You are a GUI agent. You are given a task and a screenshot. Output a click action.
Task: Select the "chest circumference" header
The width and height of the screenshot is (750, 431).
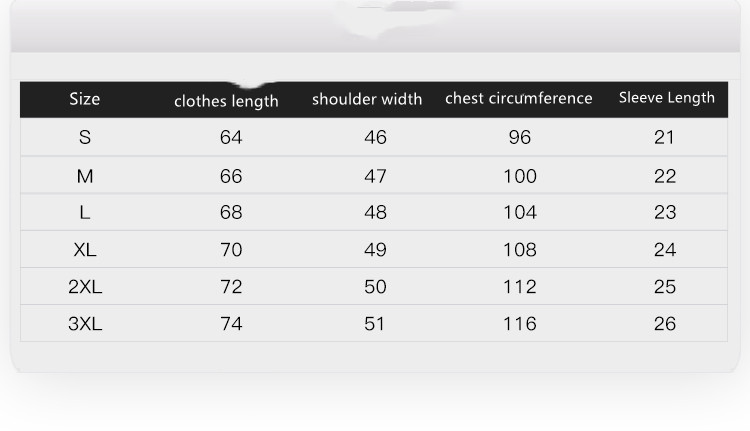pyautogui.click(x=519, y=98)
